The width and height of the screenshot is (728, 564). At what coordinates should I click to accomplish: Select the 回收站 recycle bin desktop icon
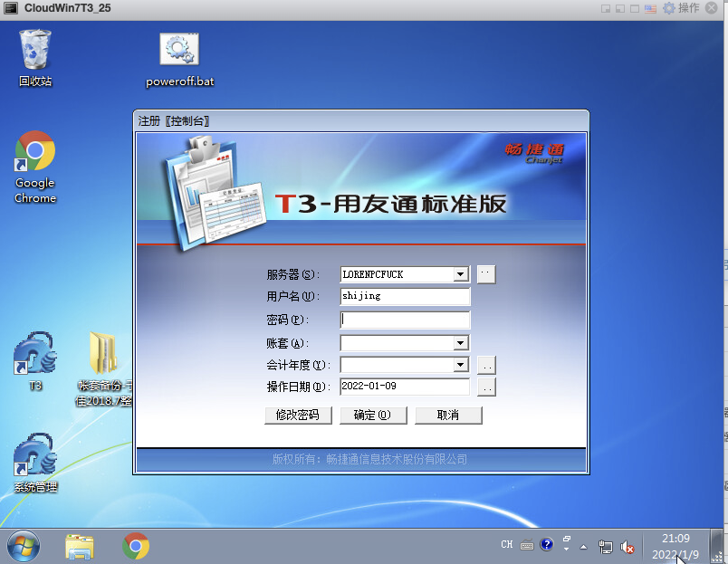pos(35,58)
